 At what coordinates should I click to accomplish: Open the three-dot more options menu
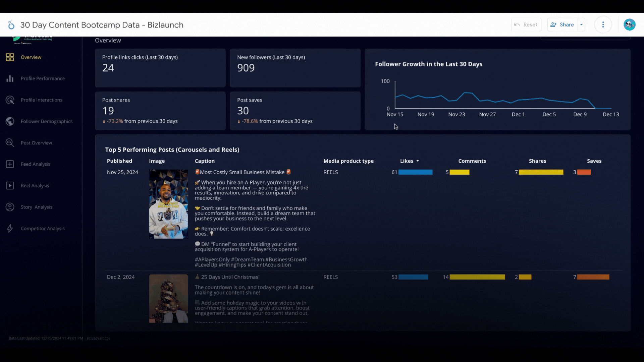click(x=603, y=25)
